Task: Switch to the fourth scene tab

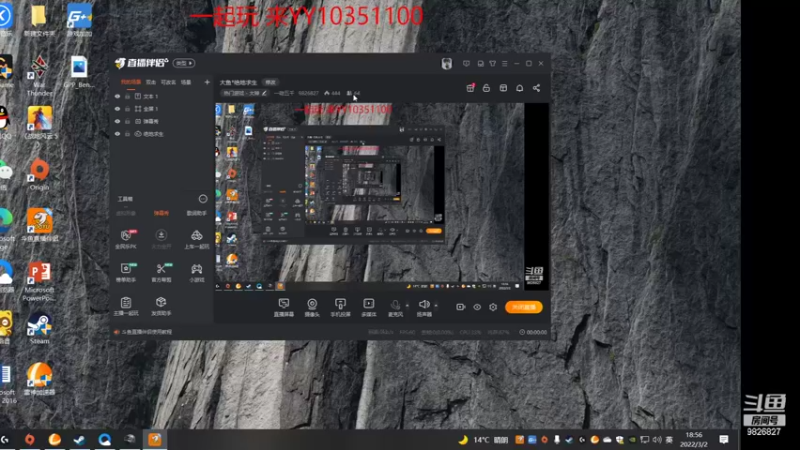Action: tap(186, 82)
